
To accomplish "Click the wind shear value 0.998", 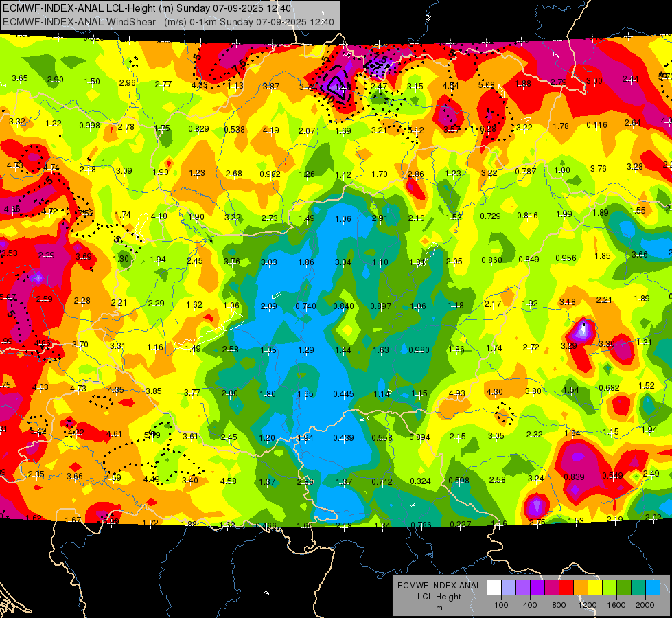I will click(89, 126).
